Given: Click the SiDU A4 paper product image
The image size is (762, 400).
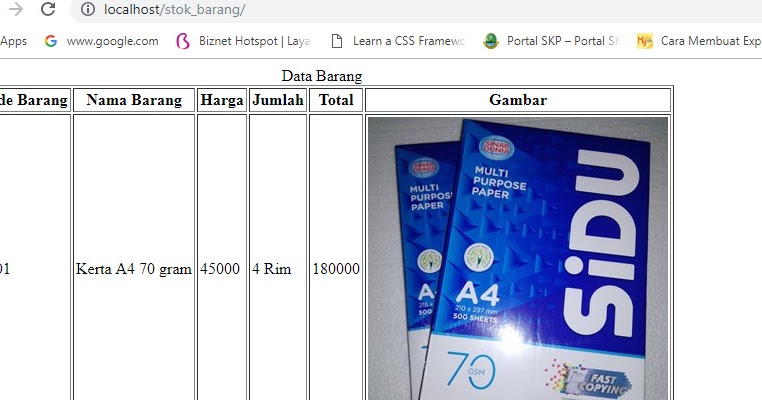Looking at the screenshot, I should tap(518, 259).
